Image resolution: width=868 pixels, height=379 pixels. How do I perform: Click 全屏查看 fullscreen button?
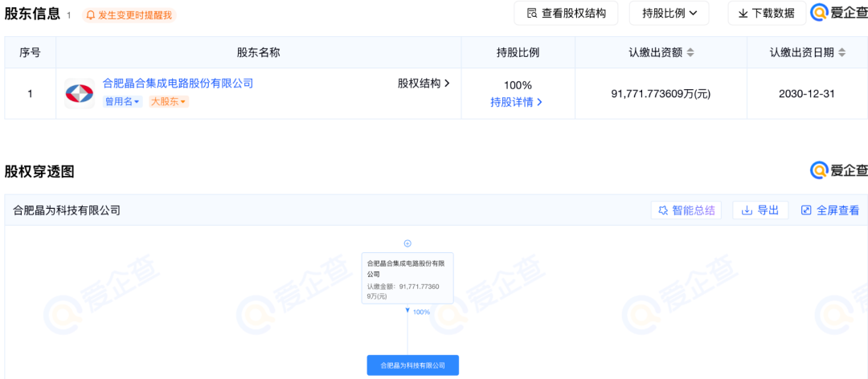pos(830,210)
